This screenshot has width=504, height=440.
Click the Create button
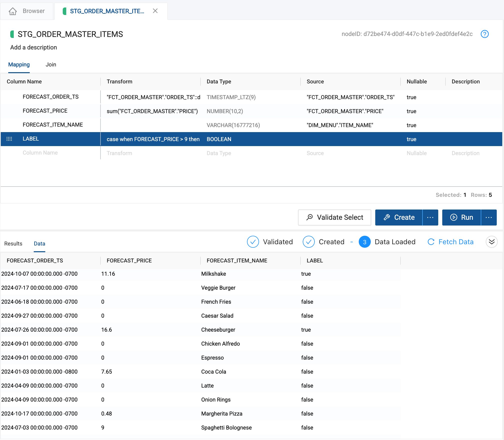point(399,218)
